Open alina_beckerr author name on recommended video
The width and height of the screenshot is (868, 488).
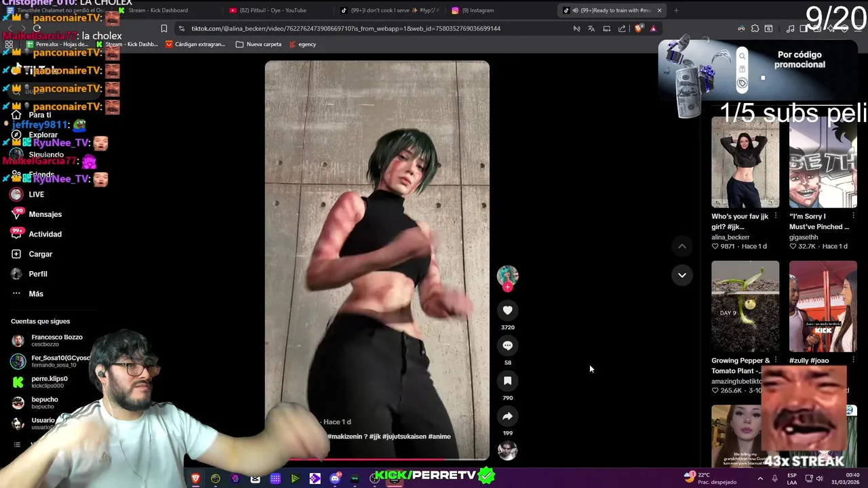click(730, 237)
